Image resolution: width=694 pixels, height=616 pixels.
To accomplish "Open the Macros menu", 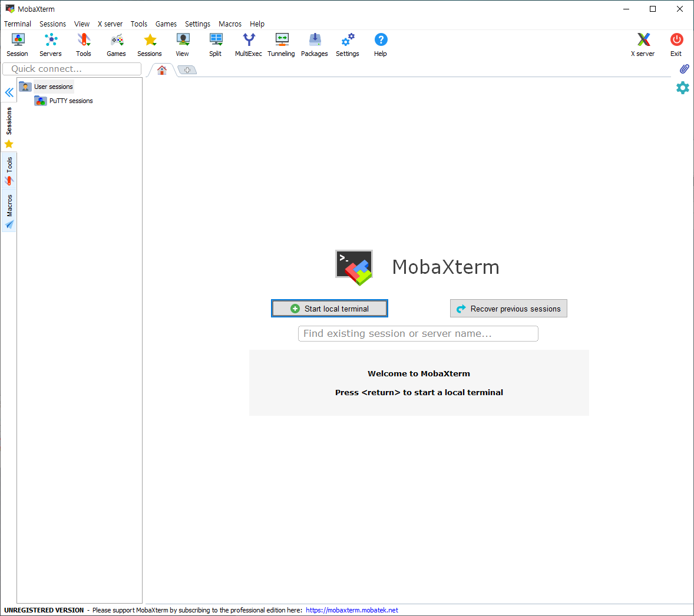I will 230,24.
